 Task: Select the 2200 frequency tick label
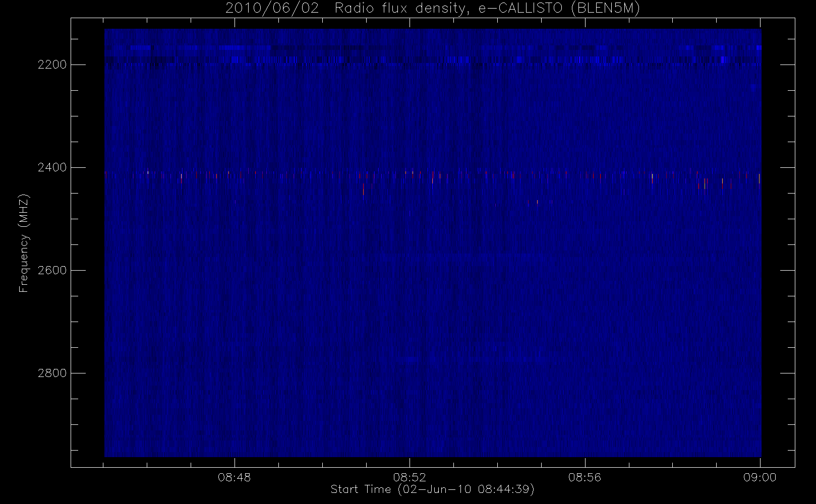(x=52, y=65)
